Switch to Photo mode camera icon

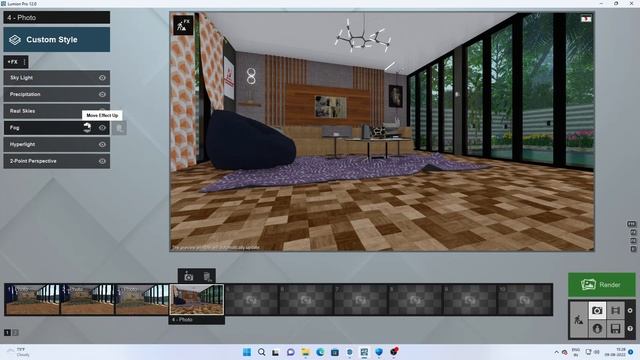click(x=597, y=311)
